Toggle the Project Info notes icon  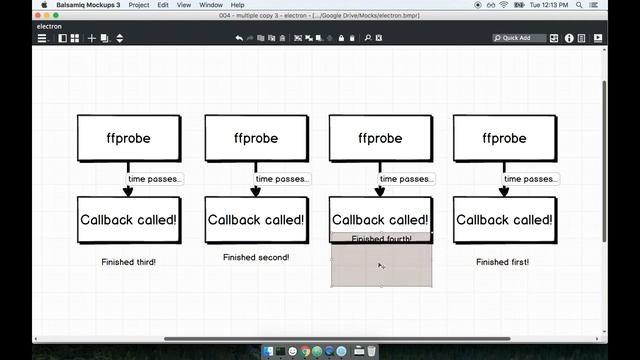[582, 38]
